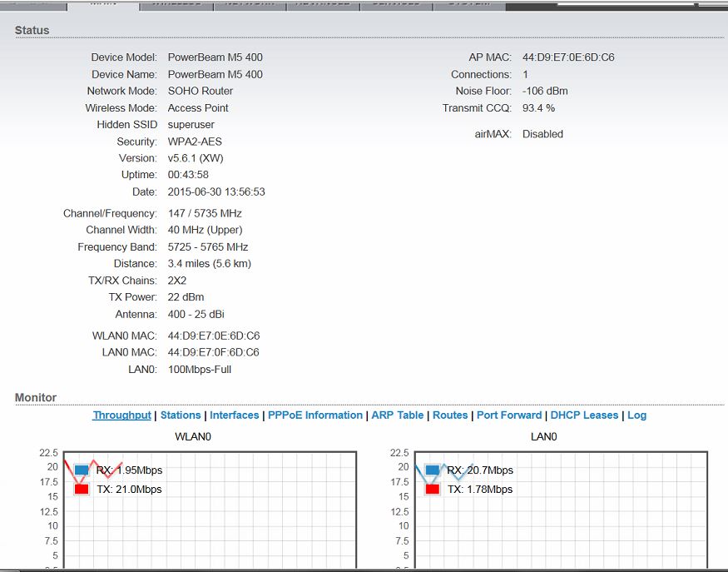Click the Security value "WPA2-AES"
The width and height of the screenshot is (728, 572).
(x=195, y=142)
